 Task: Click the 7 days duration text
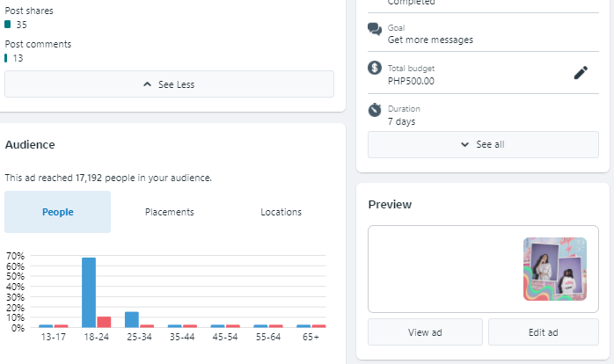[x=401, y=121]
